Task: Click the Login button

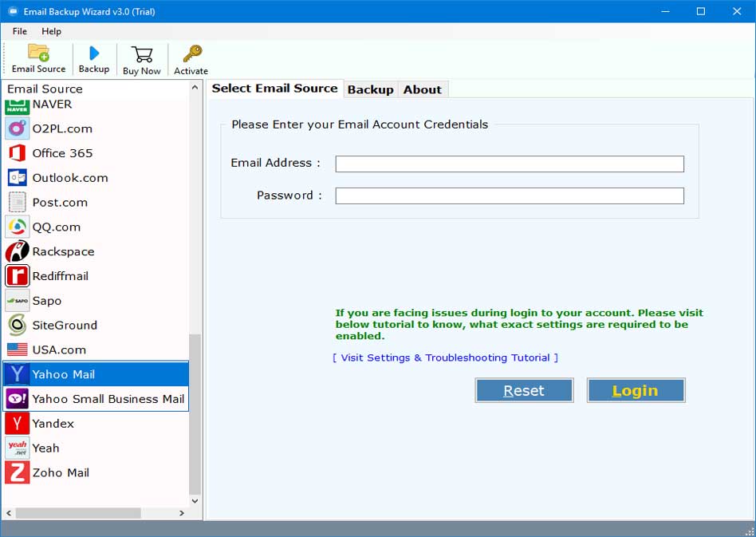Action: coord(636,390)
